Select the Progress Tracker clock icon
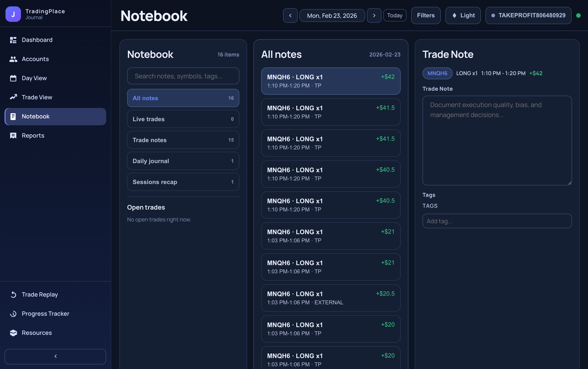 13,314
